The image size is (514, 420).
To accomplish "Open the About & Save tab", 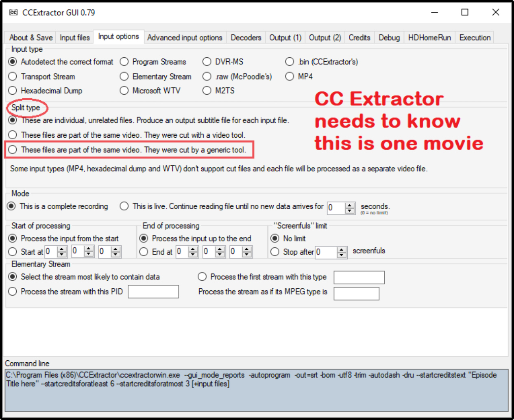I will (31, 37).
